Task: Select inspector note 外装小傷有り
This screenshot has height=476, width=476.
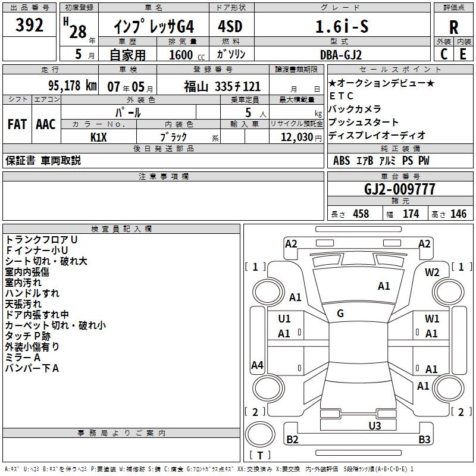Action: [x=32, y=346]
